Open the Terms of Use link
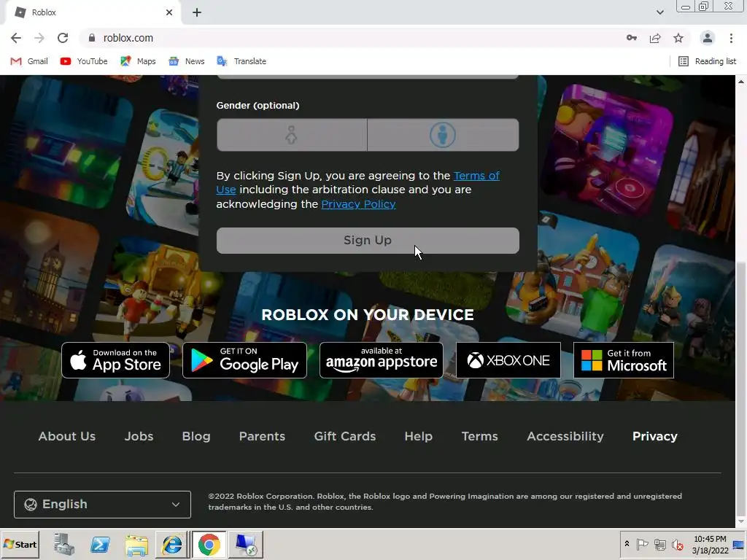This screenshot has width=747, height=560. click(357, 182)
